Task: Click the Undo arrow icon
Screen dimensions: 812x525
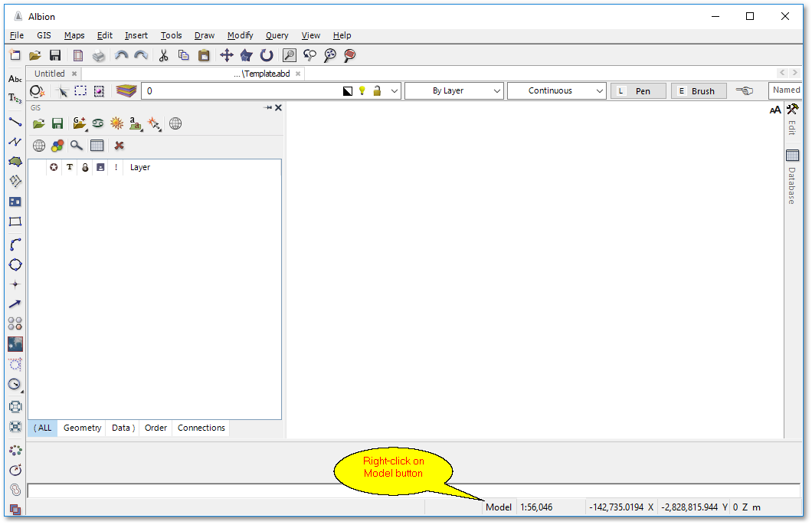Action: (x=121, y=55)
